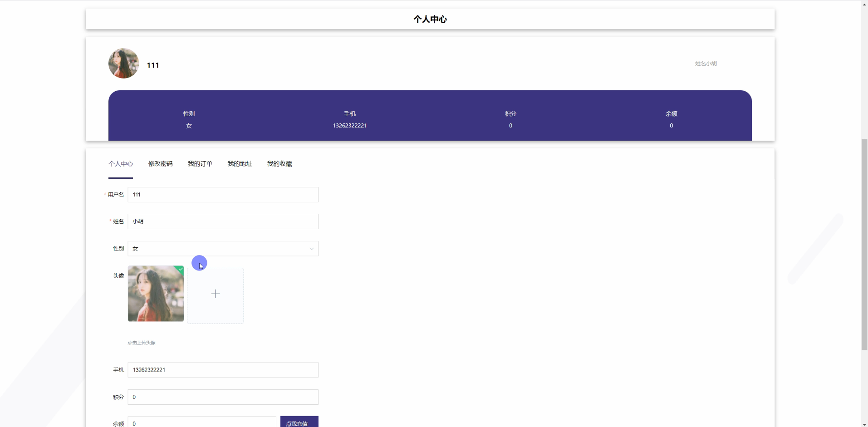
Task: Focus the 余额 input field
Action: coord(202,422)
